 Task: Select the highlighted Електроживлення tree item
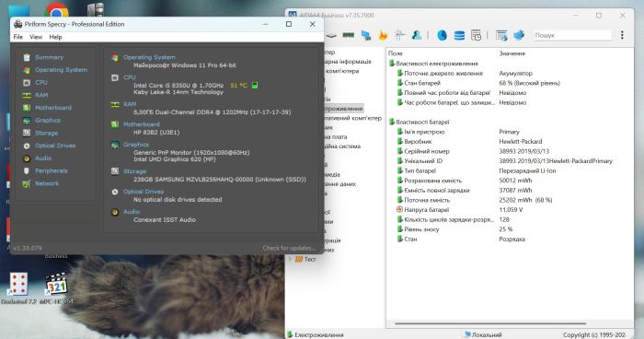click(x=343, y=109)
